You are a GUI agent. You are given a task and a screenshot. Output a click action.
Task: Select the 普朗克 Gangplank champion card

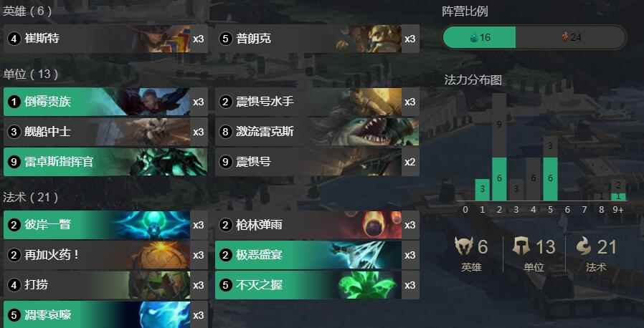[x=317, y=39]
